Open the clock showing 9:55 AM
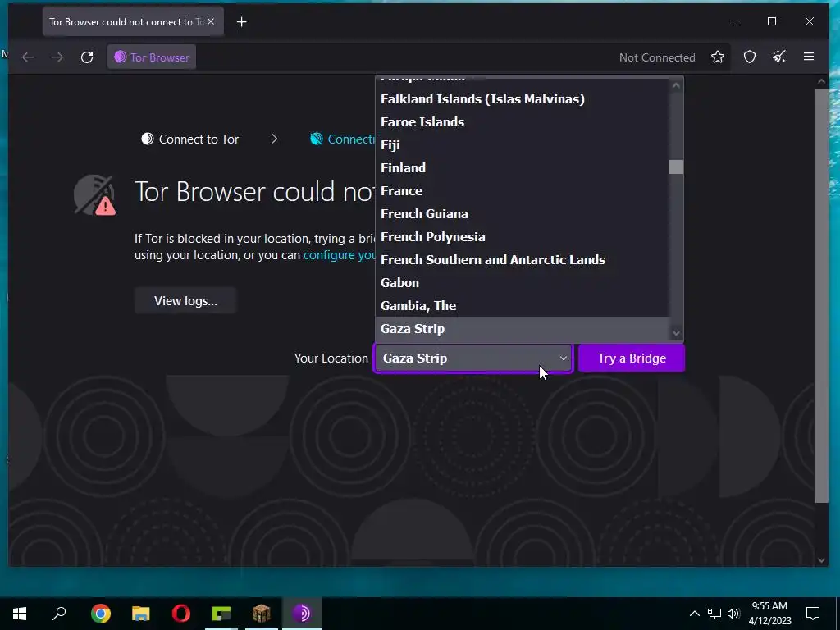The height and width of the screenshot is (630, 840). [769, 614]
